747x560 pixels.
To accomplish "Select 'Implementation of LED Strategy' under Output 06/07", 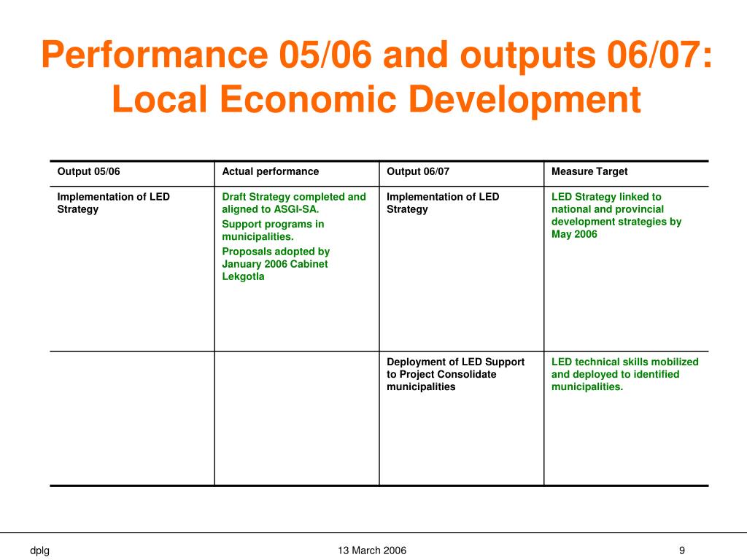I will (x=443, y=203).
